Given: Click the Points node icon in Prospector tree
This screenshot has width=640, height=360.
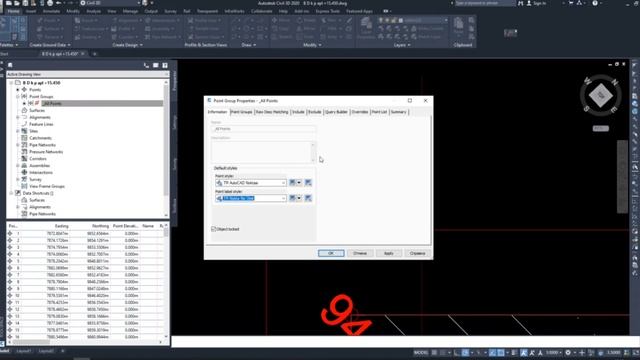Looking at the screenshot, I should (x=24, y=89).
